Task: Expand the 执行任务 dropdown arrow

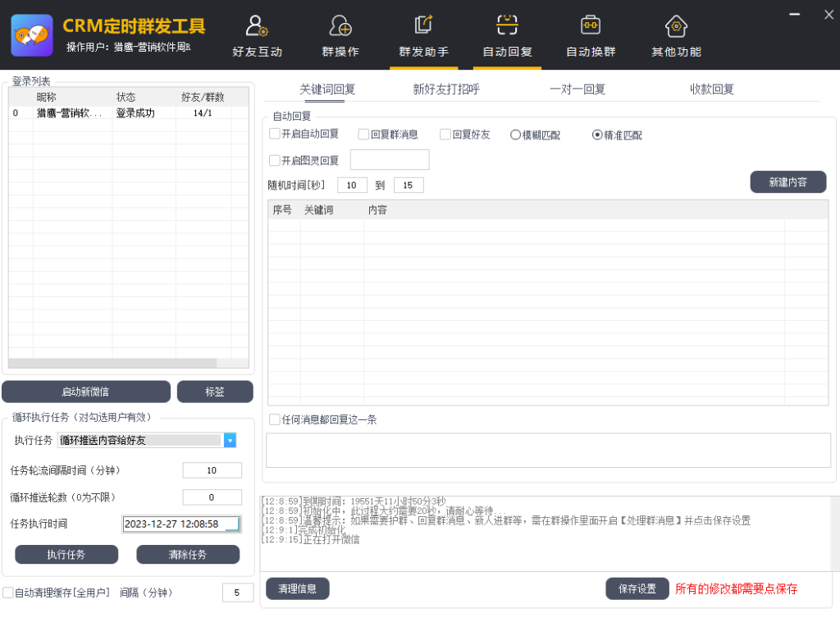Action: pos(230,441)
